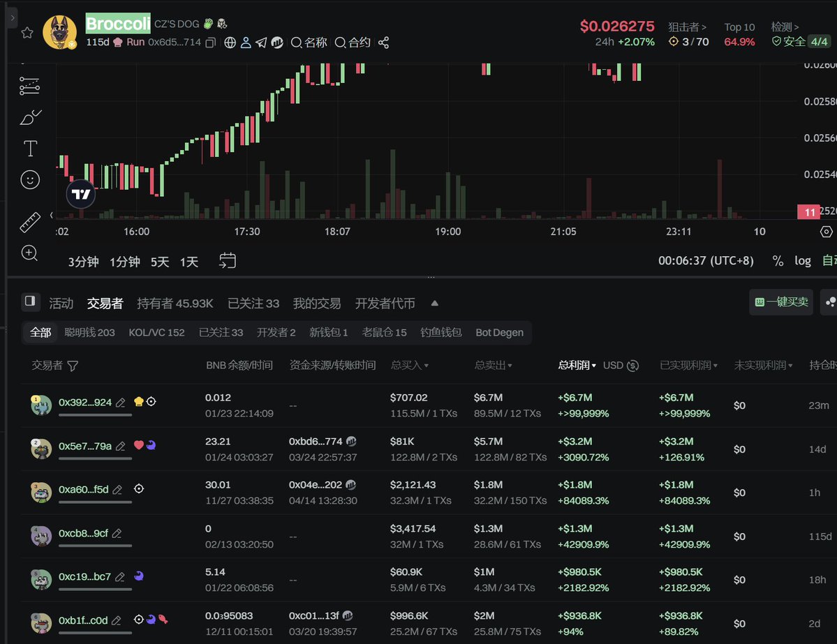
Task: Click the red badge on 0xb1f...c0d
Action: click(x=163, y=620)
